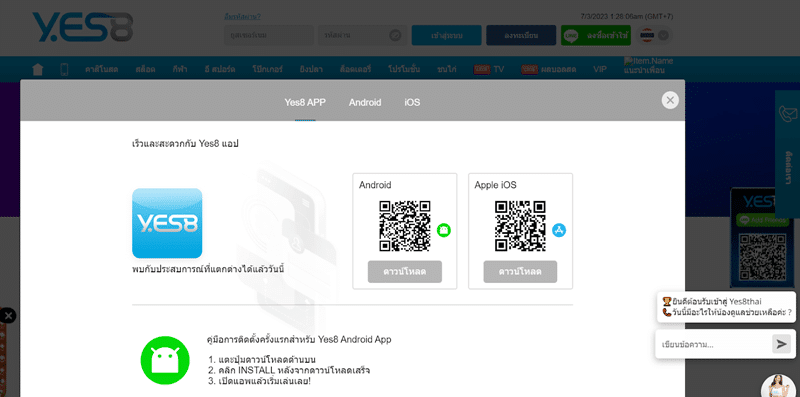Click the Apple iOS ดาวน์โหลด download button
The image size is (800, 397).
tap(520, 272)
